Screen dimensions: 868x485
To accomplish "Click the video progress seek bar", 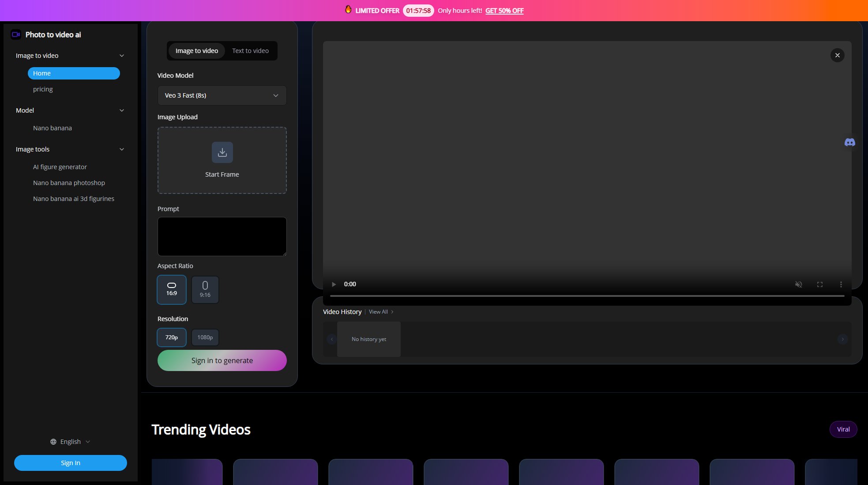I will pyautogui.click(x=587, y=296).
